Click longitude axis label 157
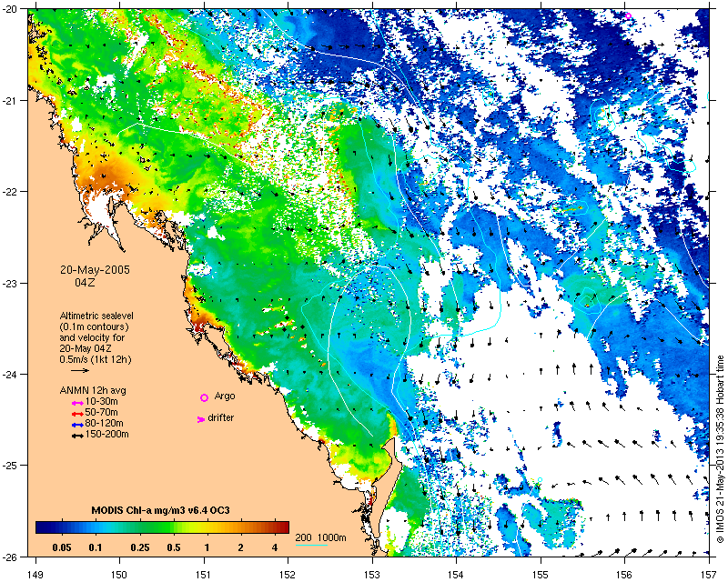 click(x=710, y=576)
